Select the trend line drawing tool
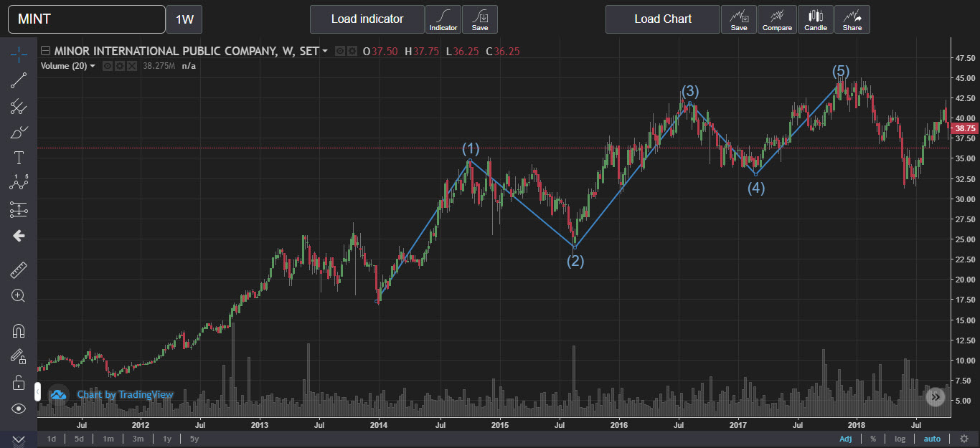The image size is (980, 448). [x=19, y=80]
